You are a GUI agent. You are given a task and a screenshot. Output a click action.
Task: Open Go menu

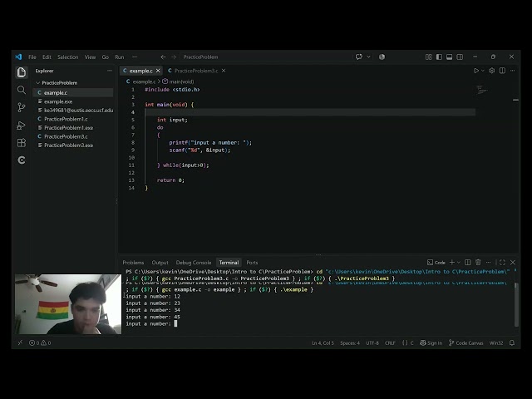point(106,57)
